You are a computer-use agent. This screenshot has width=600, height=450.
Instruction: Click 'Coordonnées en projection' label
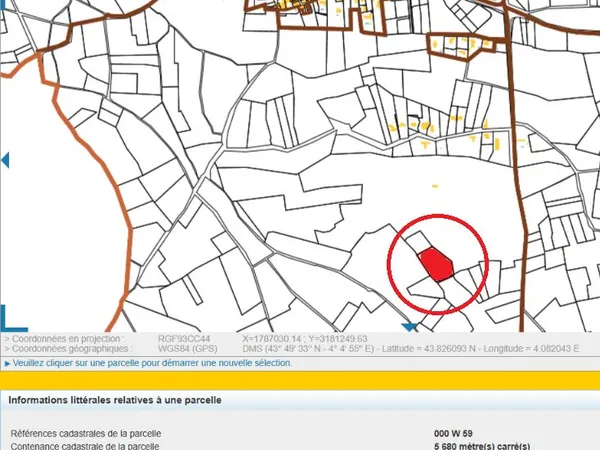click(x=64, y=339)
